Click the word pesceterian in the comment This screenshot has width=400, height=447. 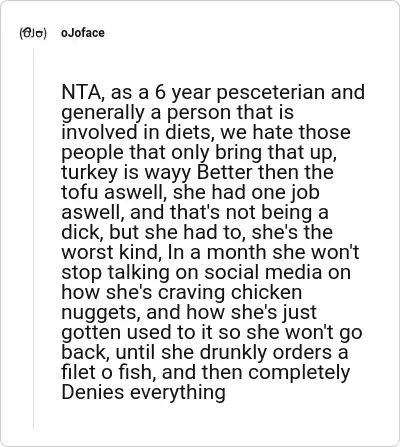(x=271, y=92)
